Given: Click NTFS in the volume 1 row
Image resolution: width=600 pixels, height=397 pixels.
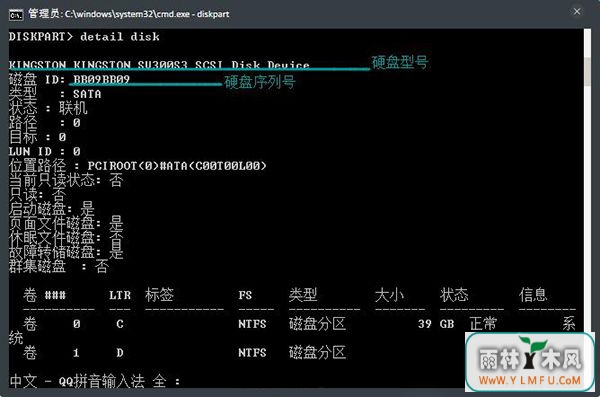Looking at the screenshot, I should 252,353.
